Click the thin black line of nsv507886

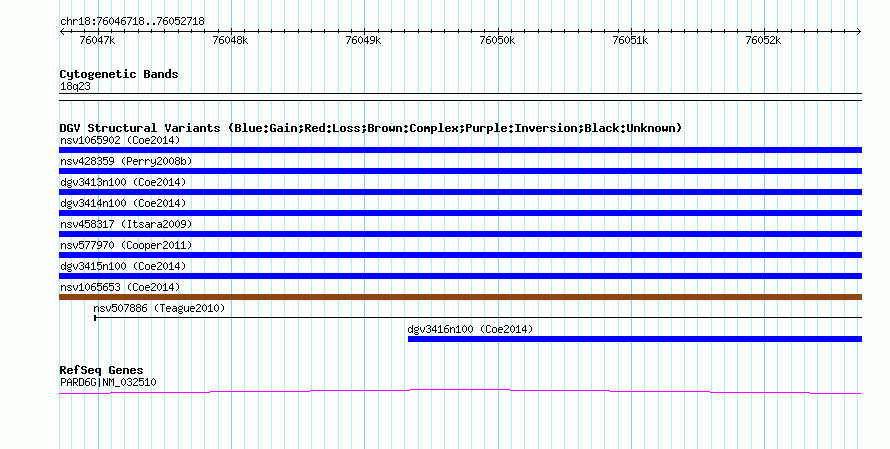pyautogui.click(x=478, y=318)
